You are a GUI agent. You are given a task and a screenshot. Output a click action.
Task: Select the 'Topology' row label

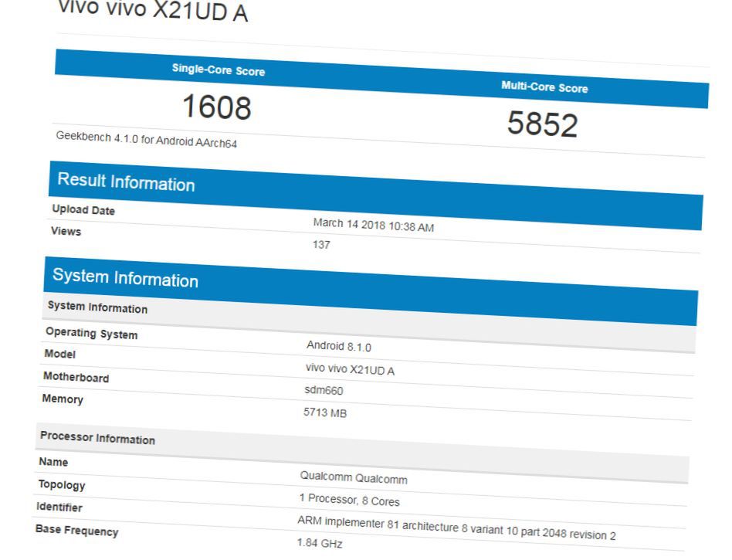tap(62, 485)
